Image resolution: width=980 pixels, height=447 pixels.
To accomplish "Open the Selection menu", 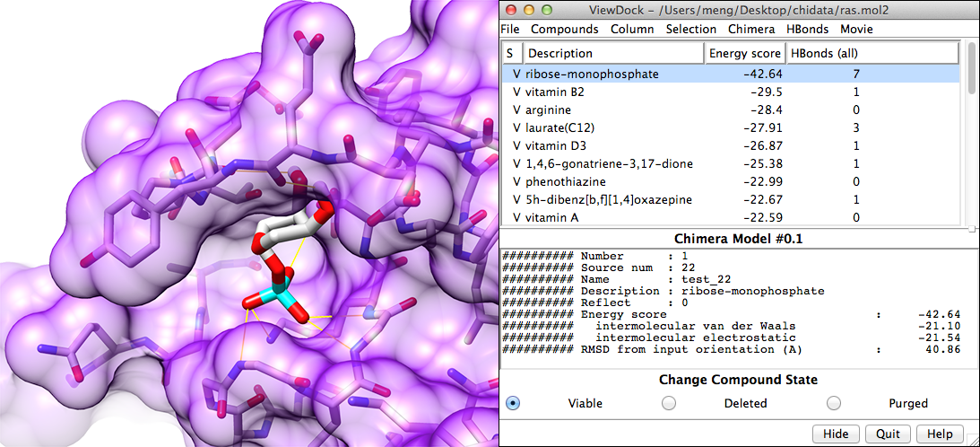I will [x=690, y=29].
